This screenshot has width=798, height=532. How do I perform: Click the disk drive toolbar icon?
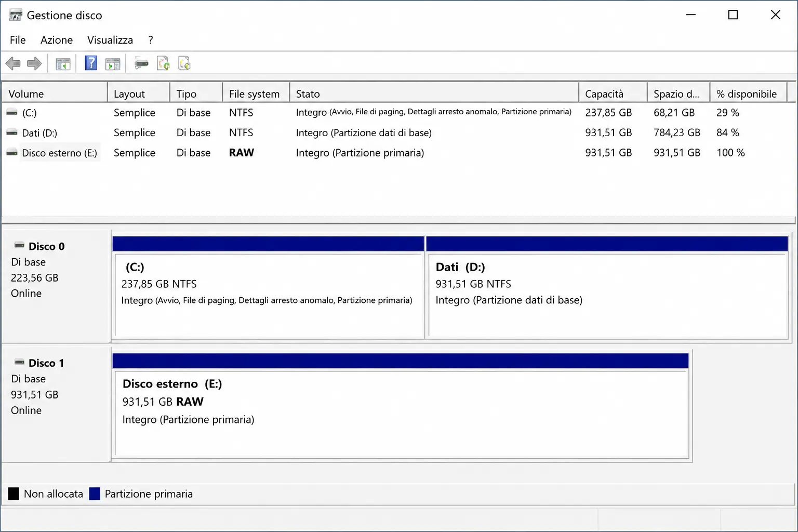[141, 63]
